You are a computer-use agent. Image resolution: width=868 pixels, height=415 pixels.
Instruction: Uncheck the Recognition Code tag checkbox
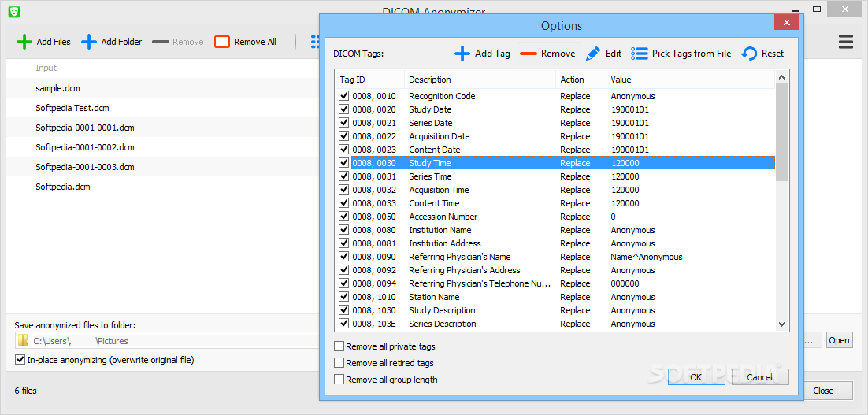(343, 96)
